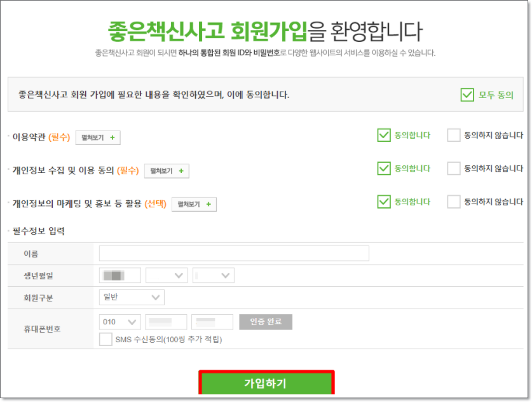The width and height of the screenshot is (532, 402).
Task: Click the green 가입하기 button
Action: coord(266,383)
